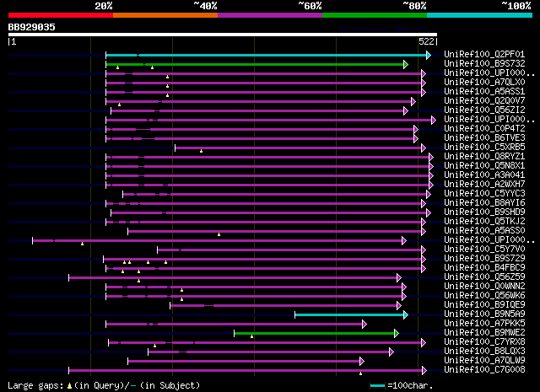Click the purple arrowhead ending the A7QLW9 alignment
This screenshot has height=392, width=540.
pos(362,362)
